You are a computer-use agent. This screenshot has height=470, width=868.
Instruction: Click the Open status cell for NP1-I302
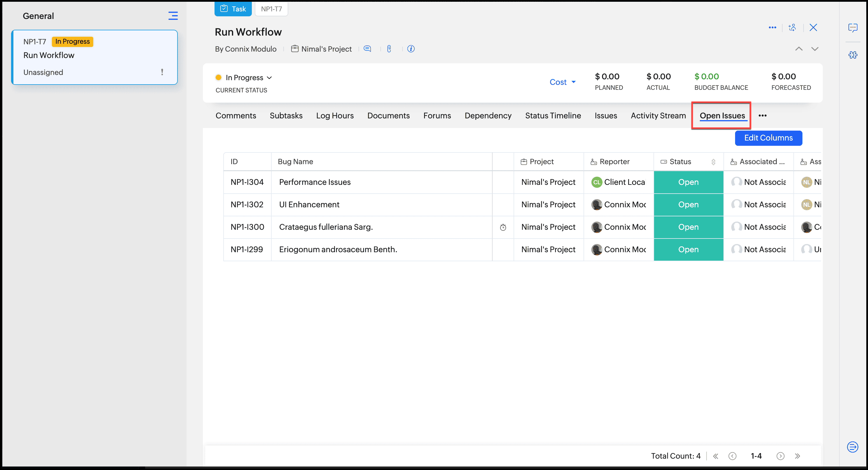coord(688,205)
